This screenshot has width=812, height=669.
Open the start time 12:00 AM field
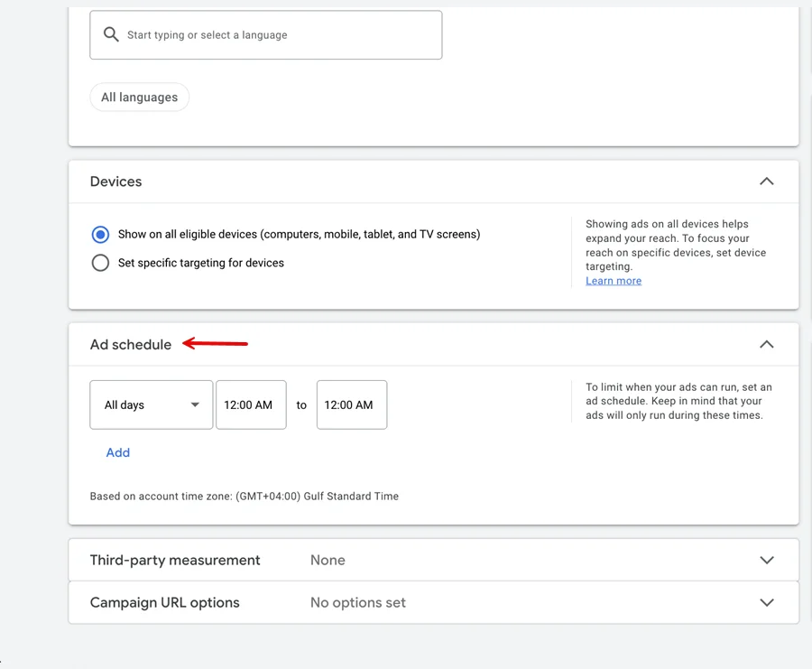[251, 404]
